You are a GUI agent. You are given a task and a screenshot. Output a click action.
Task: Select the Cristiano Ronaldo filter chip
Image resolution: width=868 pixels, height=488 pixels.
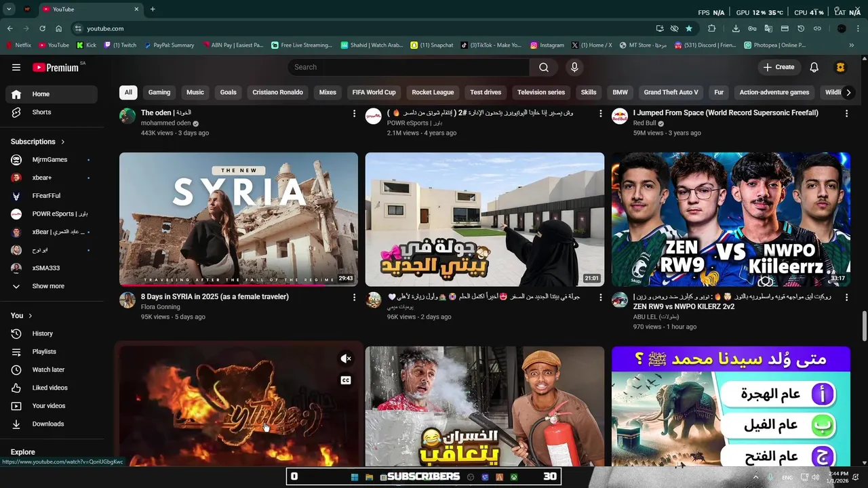click(x=277, y=92)
